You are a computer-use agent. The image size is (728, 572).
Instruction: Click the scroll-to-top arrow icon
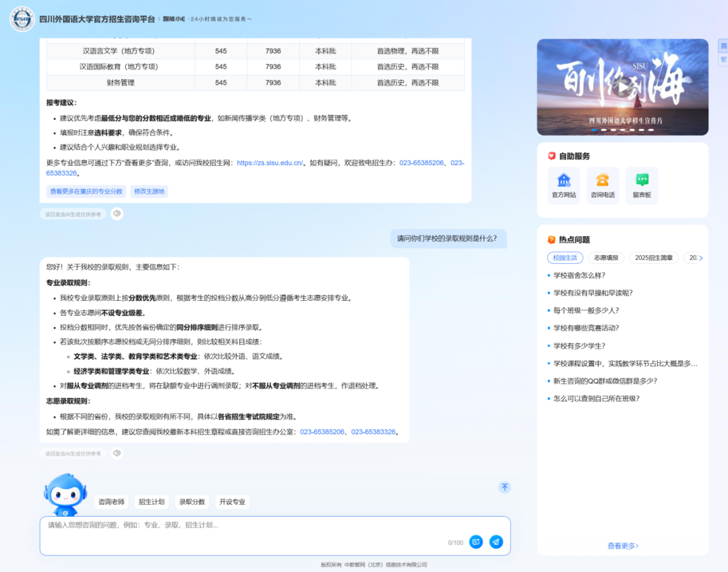tap(504, 487)
